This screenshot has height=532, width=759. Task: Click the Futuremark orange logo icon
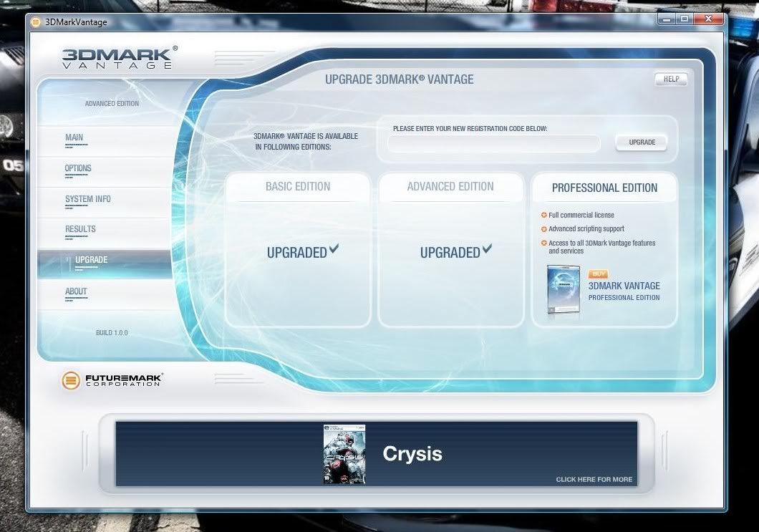click(x=71, y=380)
